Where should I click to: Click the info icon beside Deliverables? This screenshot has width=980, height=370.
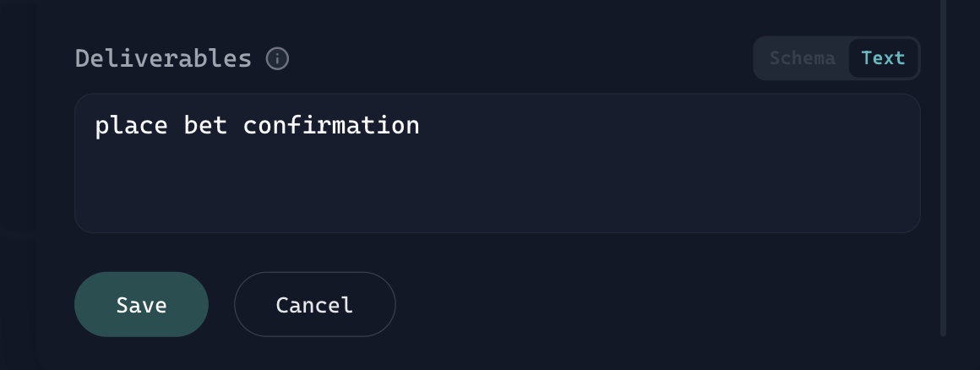click(x=277, y=59)
